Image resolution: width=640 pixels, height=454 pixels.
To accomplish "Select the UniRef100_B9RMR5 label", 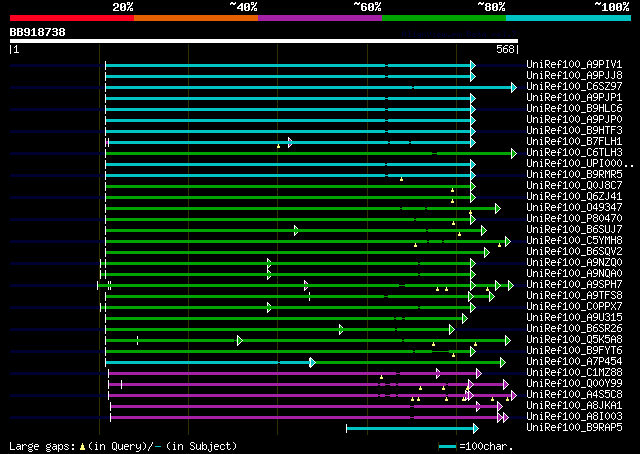I will click(574, 175).
